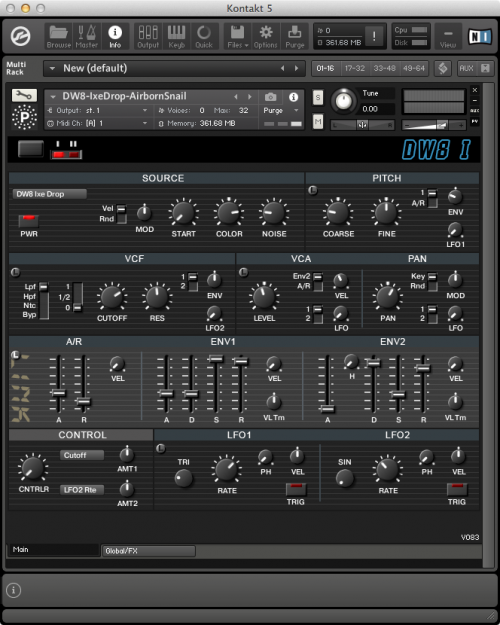Toggle the SOURCE PWR switch
Image resolution: width=500 pixels, height=625 pixels.
(x=29, y=221)
